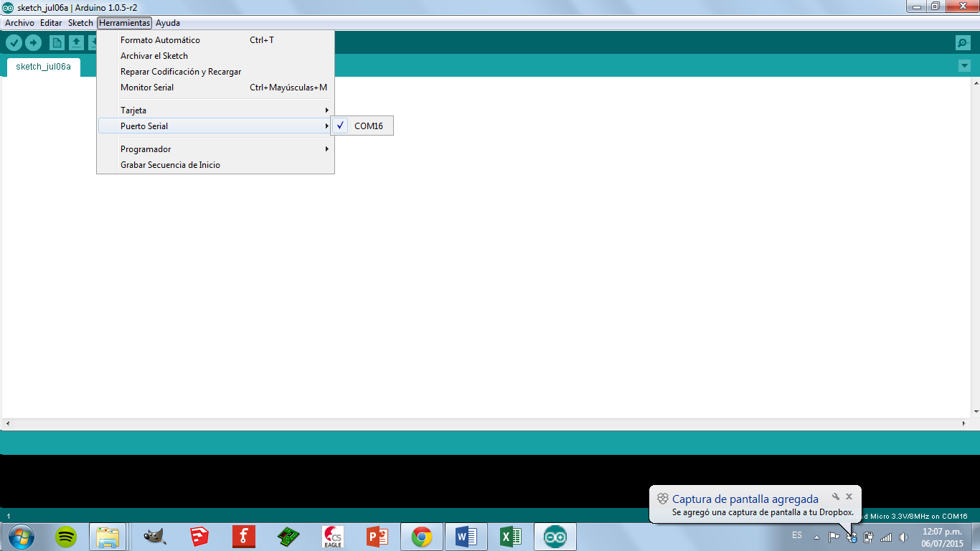Choose Formato Automático
Screen dimensions: 980x551
tap(215, 40)
